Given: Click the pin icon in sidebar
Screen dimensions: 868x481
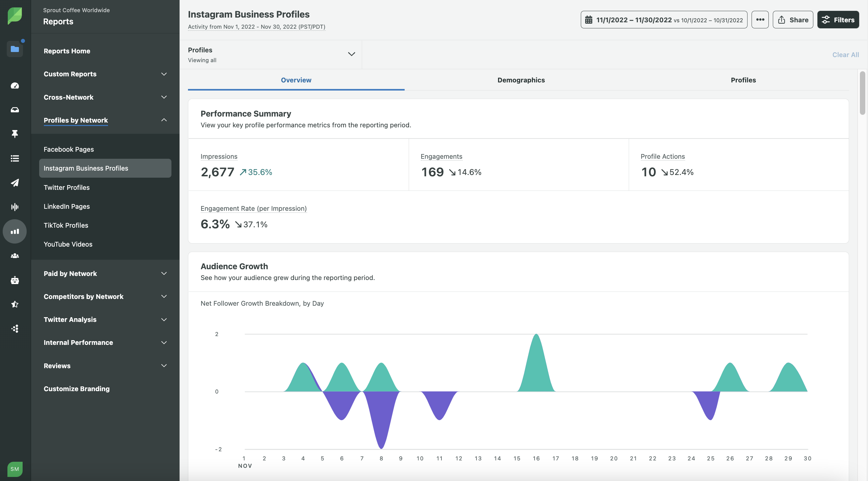Looking at the screenshot, I should (15, 134).
